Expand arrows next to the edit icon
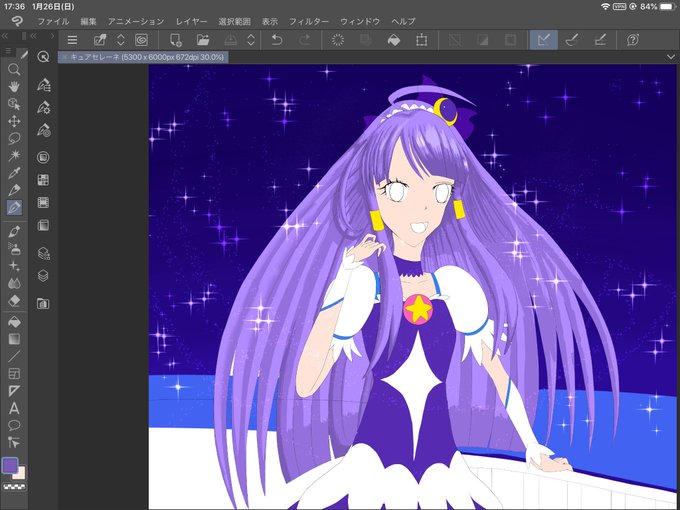Viewport: 680px width, 510px height. pyautogui.click(x=121, y=40)
